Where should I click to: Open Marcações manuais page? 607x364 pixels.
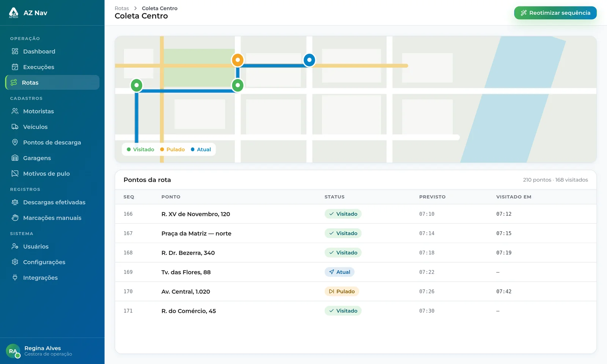click(x=52, y=218)
